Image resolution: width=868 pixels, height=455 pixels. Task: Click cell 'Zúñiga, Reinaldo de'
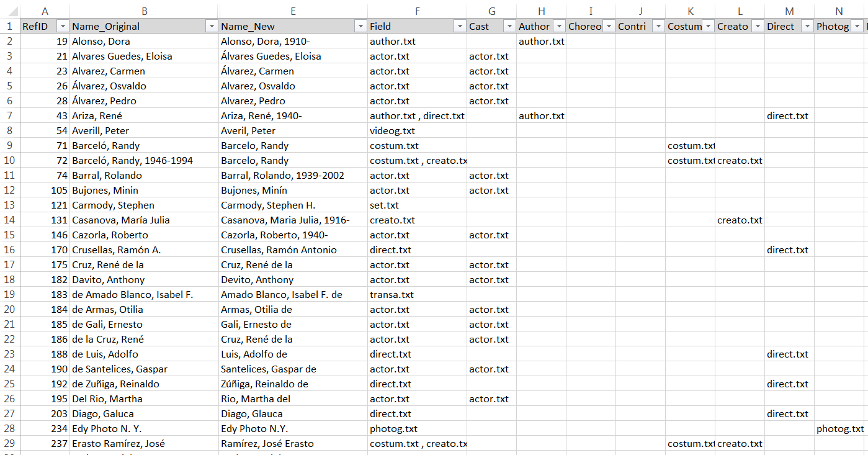pyautogui.click(x=293, y=384)
